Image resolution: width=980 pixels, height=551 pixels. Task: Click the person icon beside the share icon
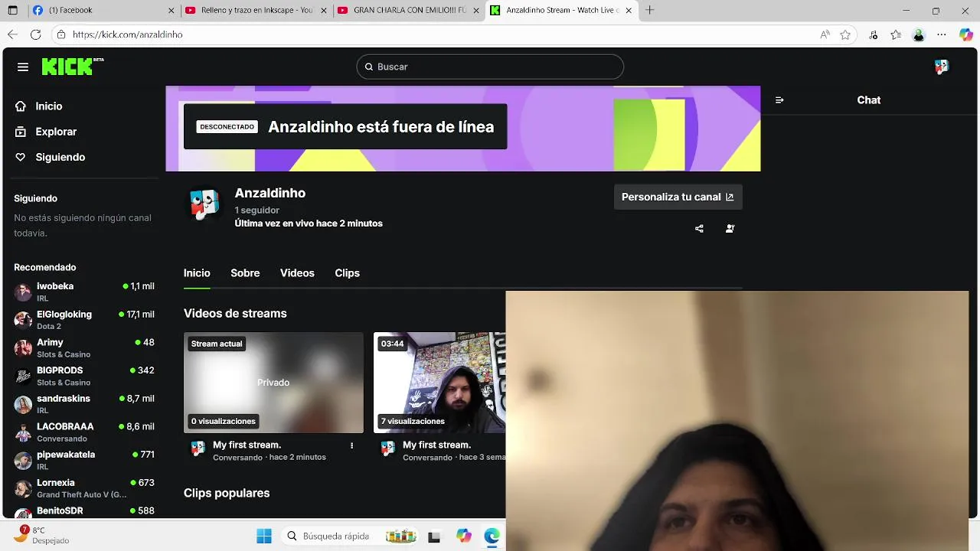click(730, 228)
